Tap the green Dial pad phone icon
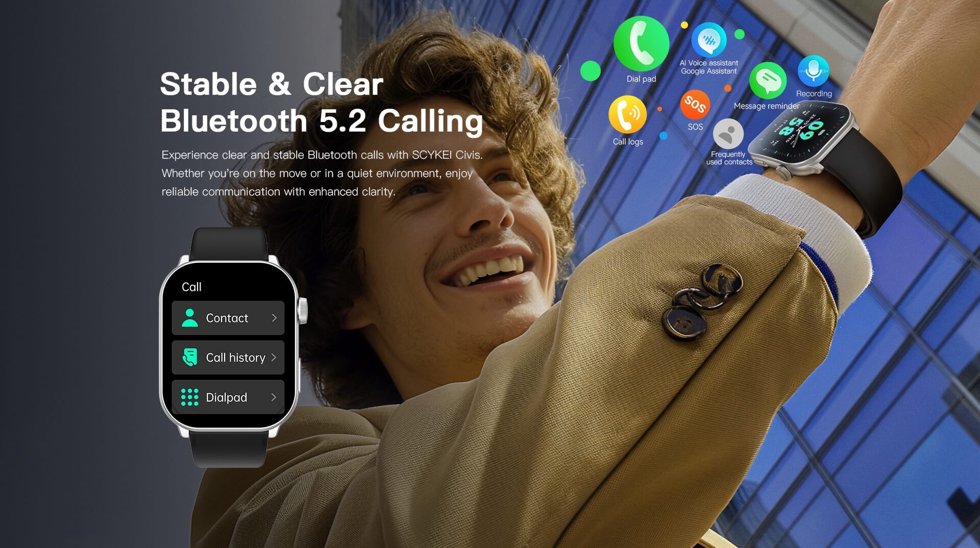This screenshot has width=980, height=548. click(x=641, y=43)
